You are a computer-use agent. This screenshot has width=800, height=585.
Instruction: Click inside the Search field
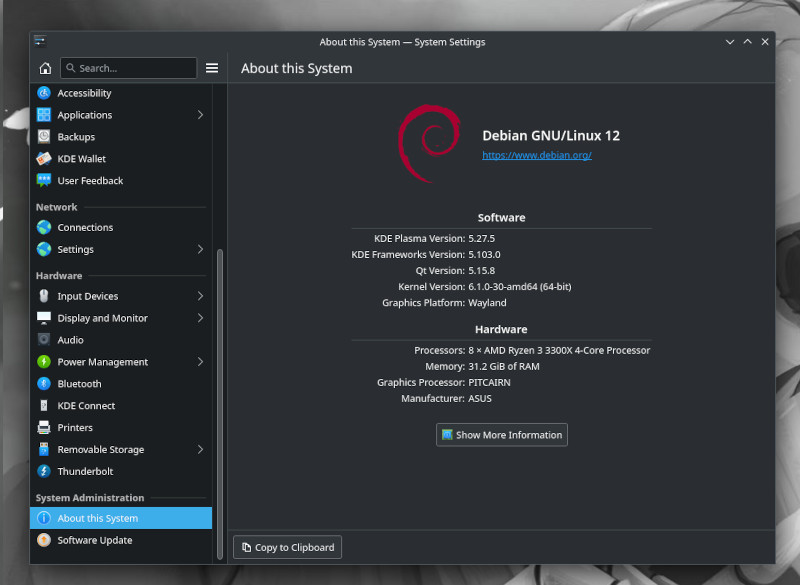pos(128,68)
